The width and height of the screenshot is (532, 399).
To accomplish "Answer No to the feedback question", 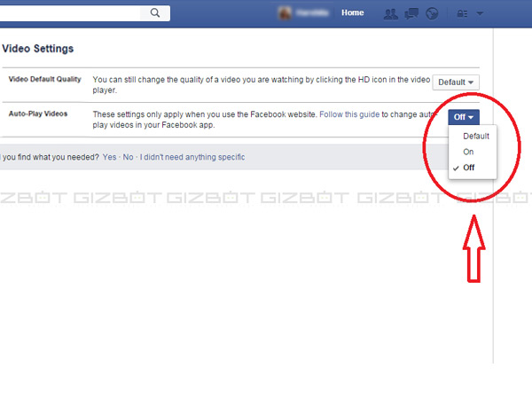I will tap(129, 157).
